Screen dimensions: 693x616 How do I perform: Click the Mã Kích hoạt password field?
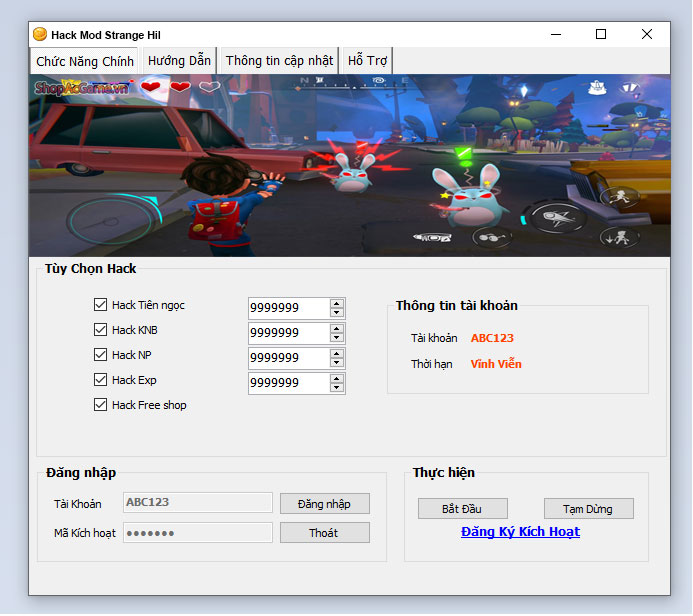(197, 533)
